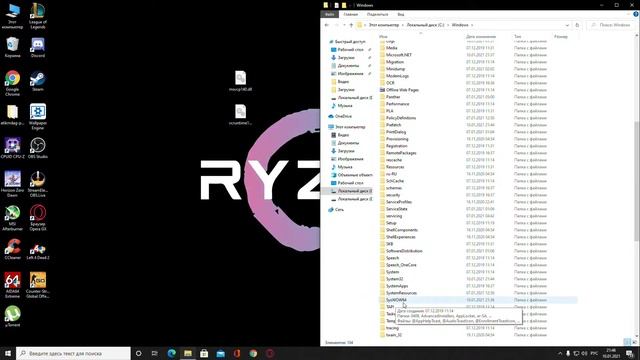Image resolution: width=640 pixels, height=360 pixels.
Task: Sort by the Имя column header
Action: (x=383, y=37)
